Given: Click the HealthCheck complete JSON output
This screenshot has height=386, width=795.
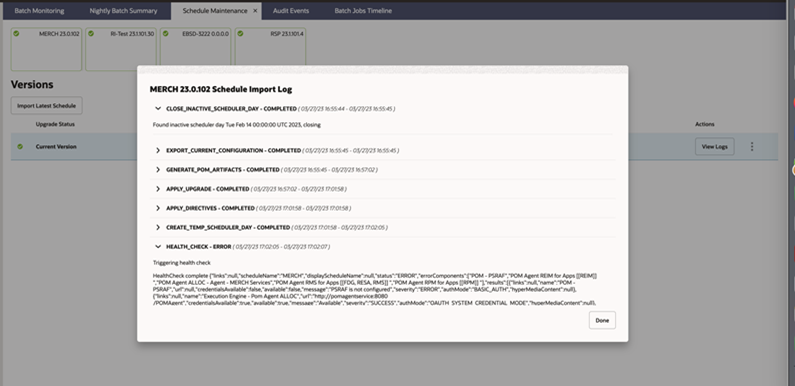Looking at the screenshot, I should (x=375, y=289).
